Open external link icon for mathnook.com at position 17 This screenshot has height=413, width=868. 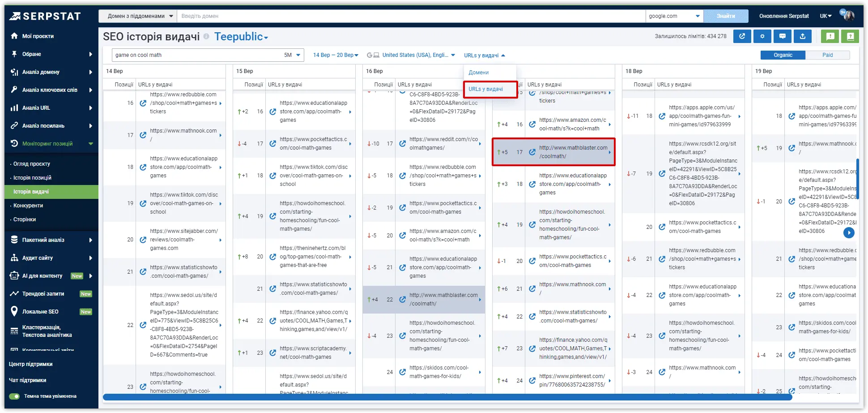pos(143,135)
